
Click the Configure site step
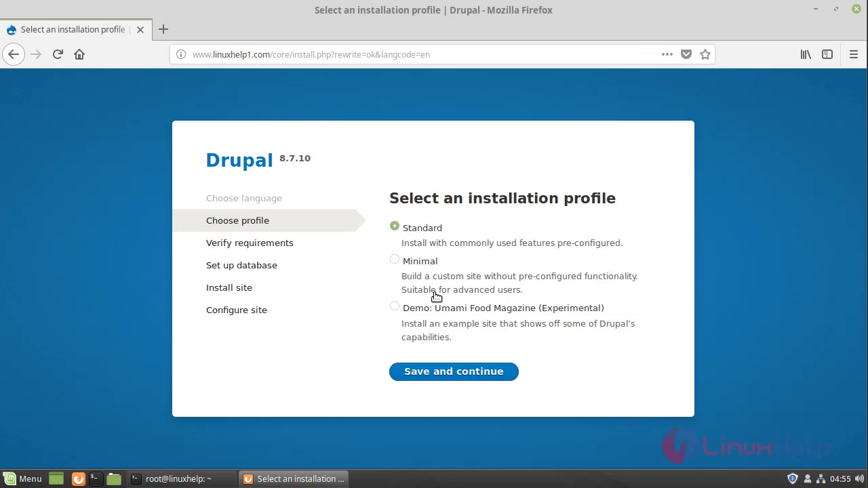click(x=237, y=310)
